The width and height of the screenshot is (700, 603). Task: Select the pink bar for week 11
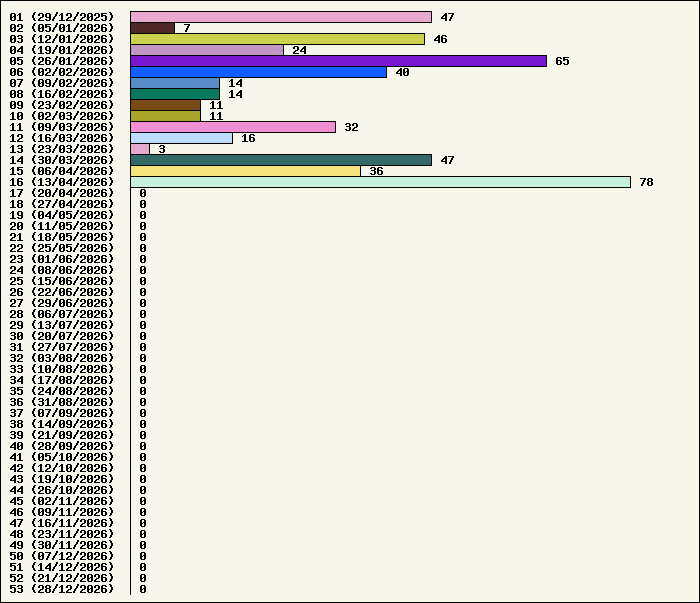coord(232,127)
